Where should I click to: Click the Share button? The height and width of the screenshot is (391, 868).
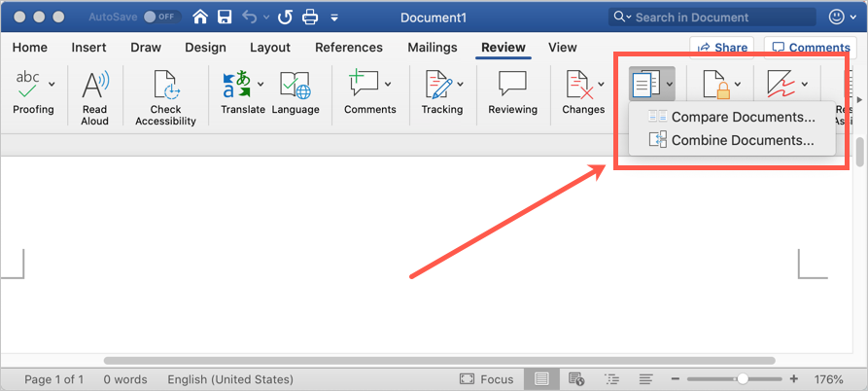tap(722, 48)
